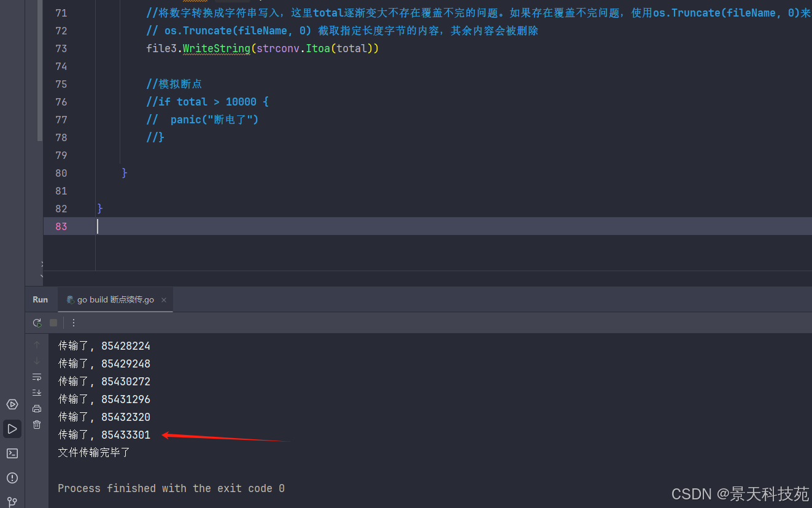Click the WriteString method call
812x508 pixels.
[x=216, y=48]
